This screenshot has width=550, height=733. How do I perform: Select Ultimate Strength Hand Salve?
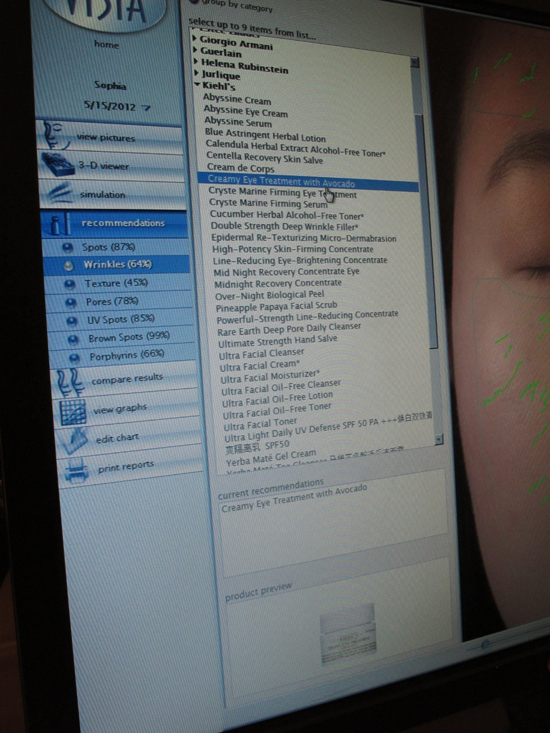pyautogui.click(x=278, y=341)
